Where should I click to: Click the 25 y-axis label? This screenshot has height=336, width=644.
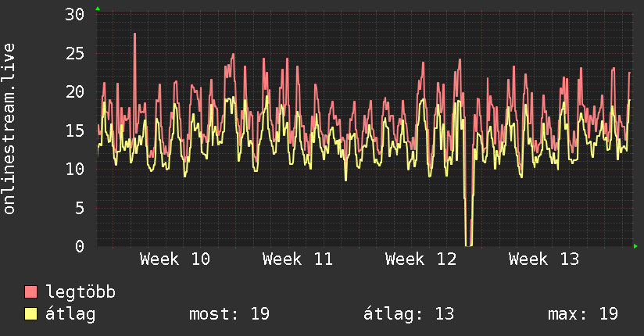click(x=75, y=53)
